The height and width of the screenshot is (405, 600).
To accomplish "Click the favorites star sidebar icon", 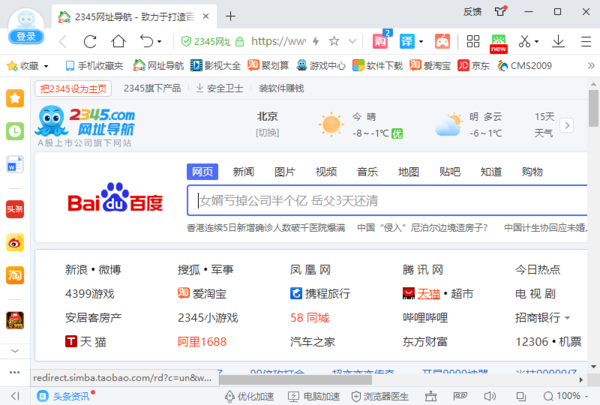I will 15,98.
